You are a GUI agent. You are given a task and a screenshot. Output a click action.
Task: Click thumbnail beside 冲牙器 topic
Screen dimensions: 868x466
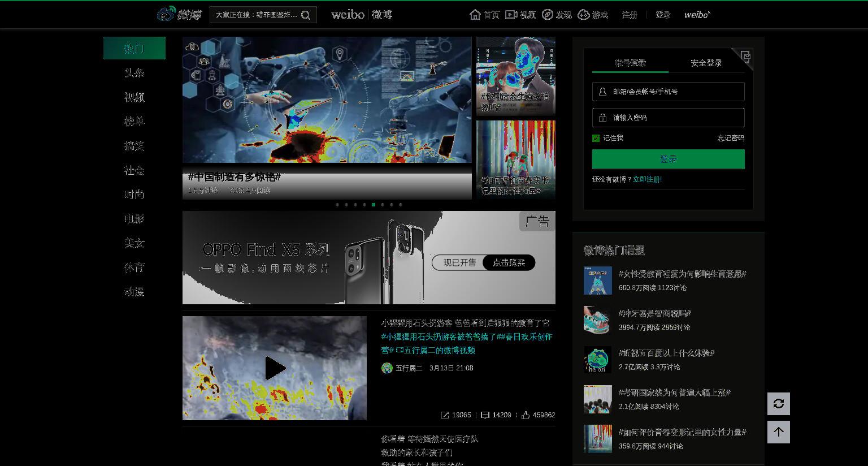pos(598,320)
